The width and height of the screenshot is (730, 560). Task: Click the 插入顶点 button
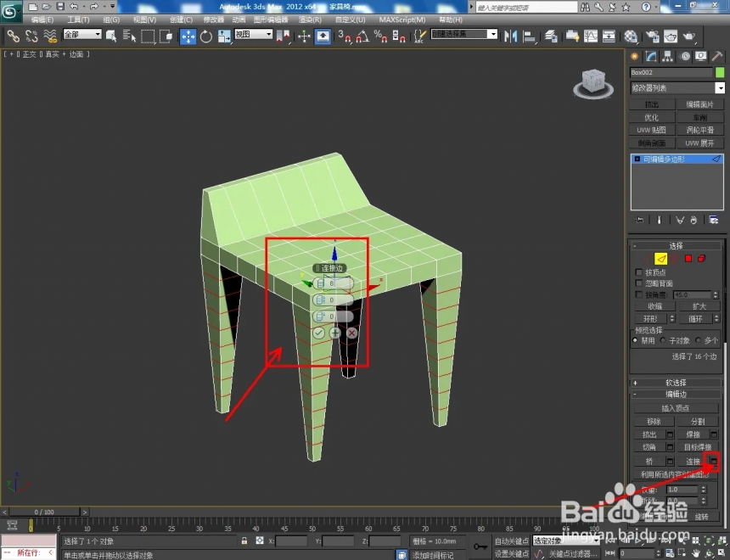676,408
